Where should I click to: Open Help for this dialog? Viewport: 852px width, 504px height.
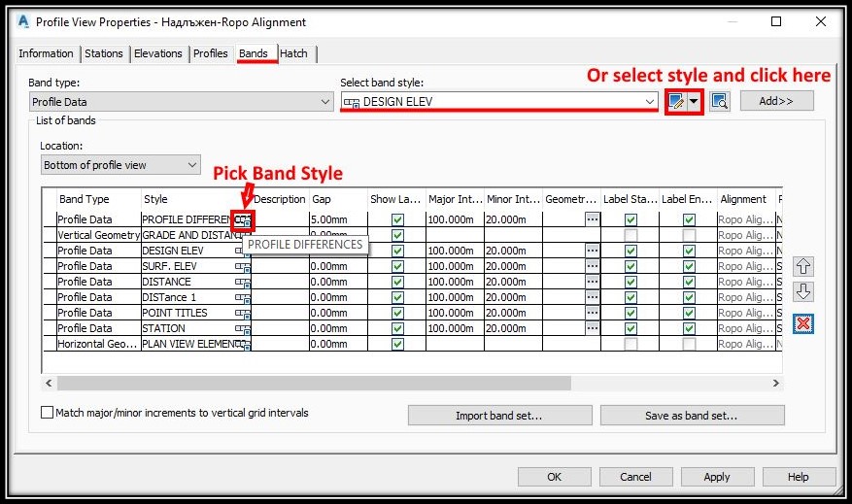(799, 477)
